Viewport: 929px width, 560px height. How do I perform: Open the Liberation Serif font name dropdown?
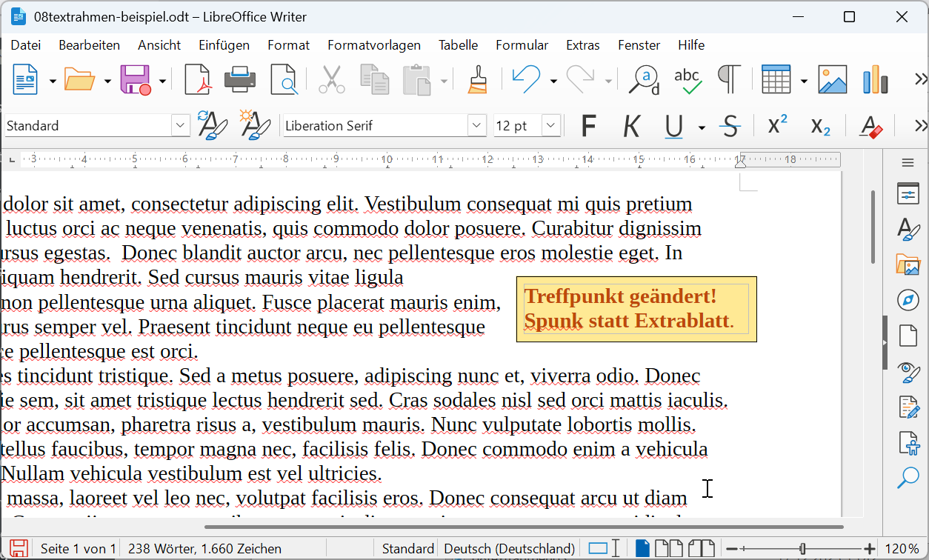click(x=477, y=126)
